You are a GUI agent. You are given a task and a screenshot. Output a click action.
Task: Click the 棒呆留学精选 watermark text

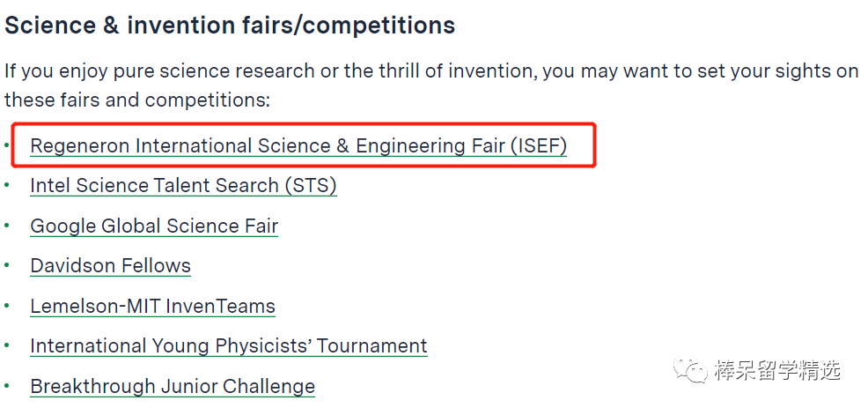pos(776,370)
